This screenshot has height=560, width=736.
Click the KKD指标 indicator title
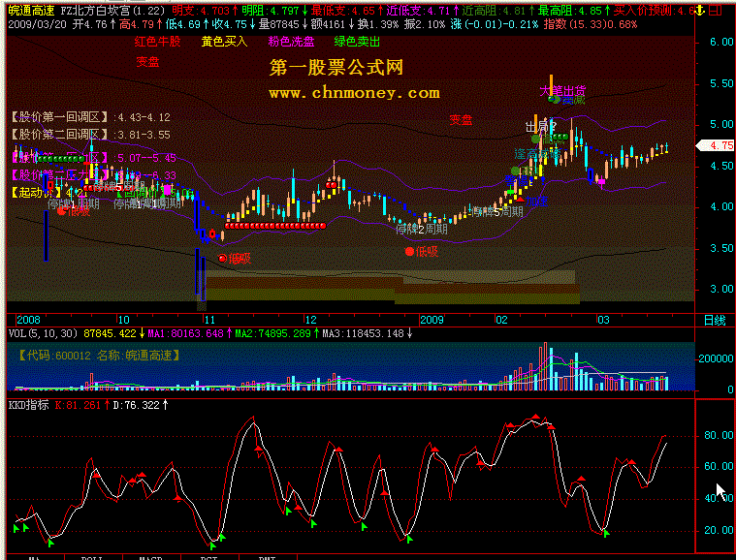[x=29, y=405]
